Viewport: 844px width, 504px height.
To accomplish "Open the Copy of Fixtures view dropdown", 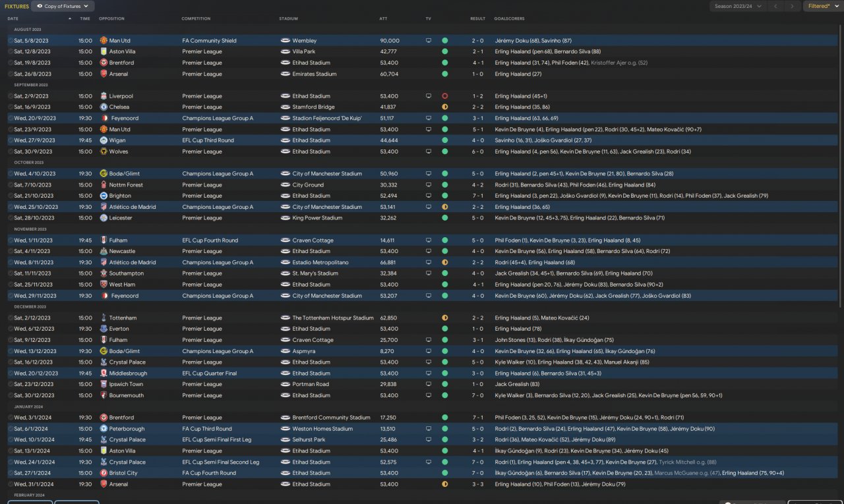I will click(63, 6).
